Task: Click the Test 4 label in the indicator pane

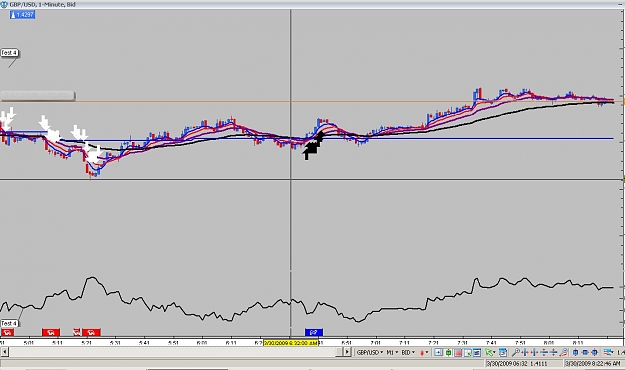Action: pyautogui.click(x=9, y=323)
